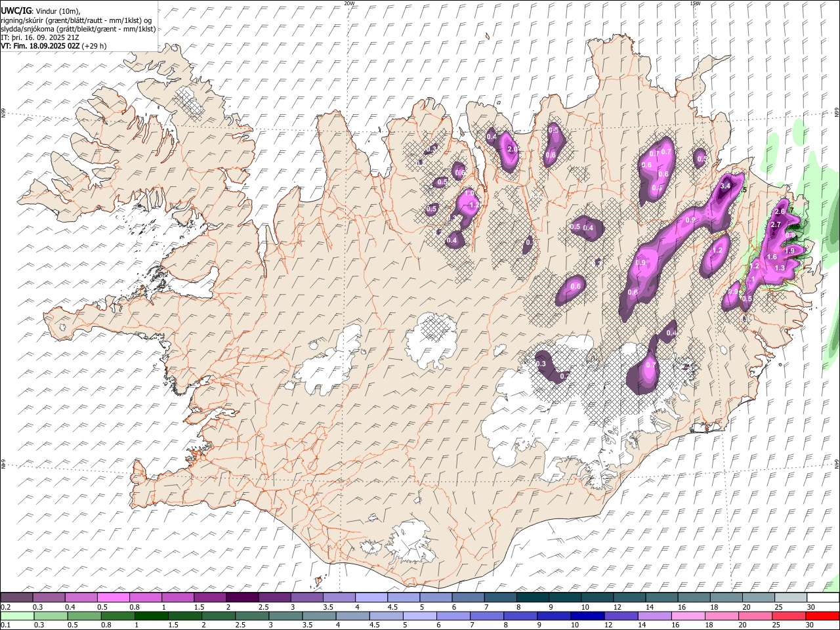Click the '15W' longitude label
This screenshot has width=840, height=630.
695,3
